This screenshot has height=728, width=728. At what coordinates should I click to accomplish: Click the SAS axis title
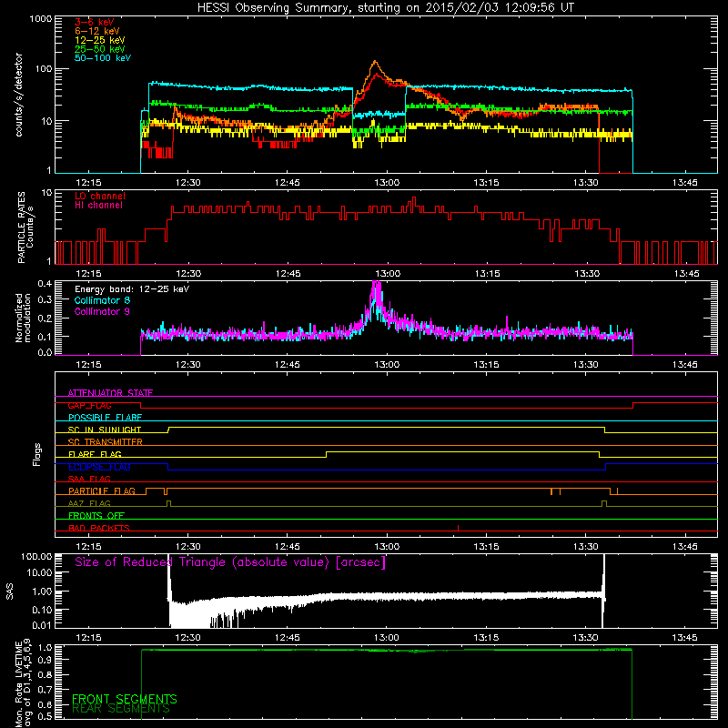click(x=10, y=591)
